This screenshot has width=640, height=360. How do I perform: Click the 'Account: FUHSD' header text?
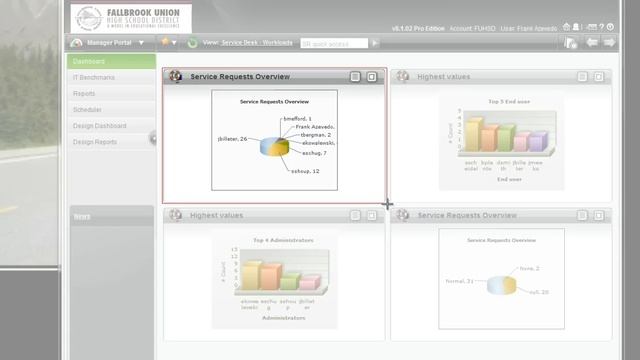[473, 29]
